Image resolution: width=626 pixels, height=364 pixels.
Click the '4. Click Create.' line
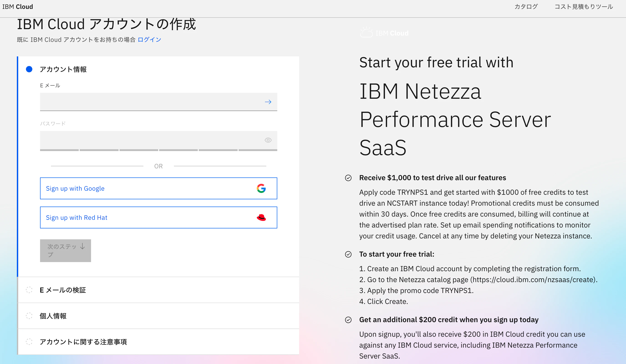click(384, 301)
